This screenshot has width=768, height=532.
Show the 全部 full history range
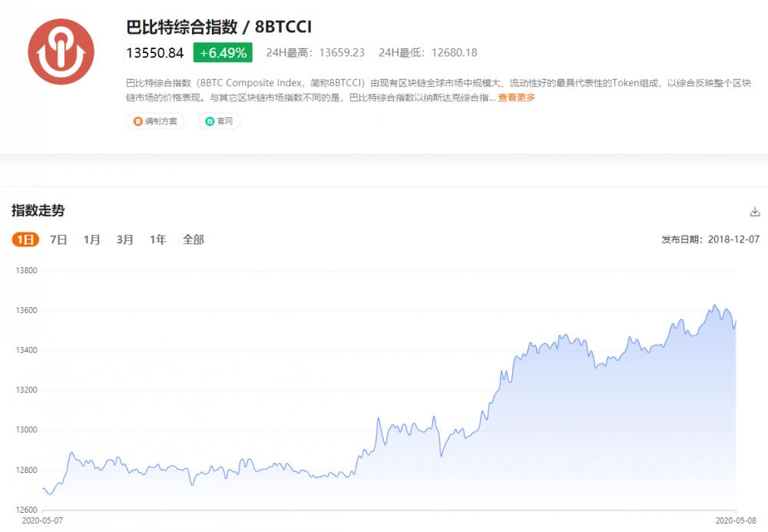coord(193,240)
